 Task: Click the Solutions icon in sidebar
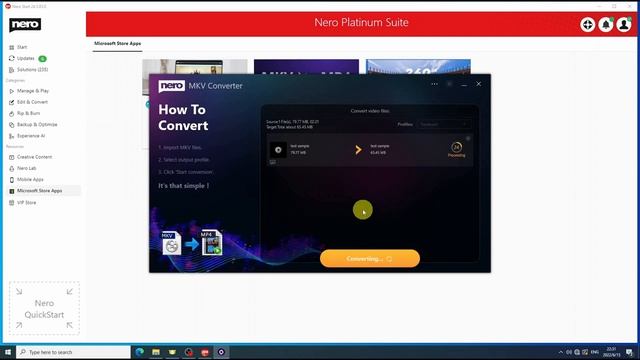(x=11, y=70)
